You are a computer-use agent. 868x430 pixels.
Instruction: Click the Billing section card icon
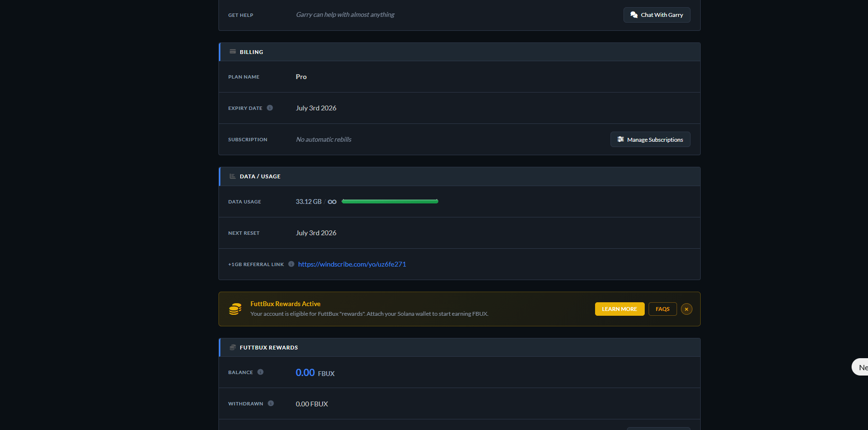pos(233,52)
